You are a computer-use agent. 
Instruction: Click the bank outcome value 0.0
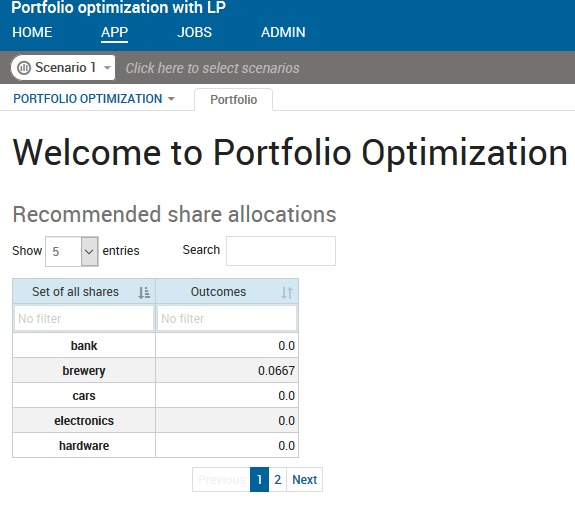tap(286, 346)
